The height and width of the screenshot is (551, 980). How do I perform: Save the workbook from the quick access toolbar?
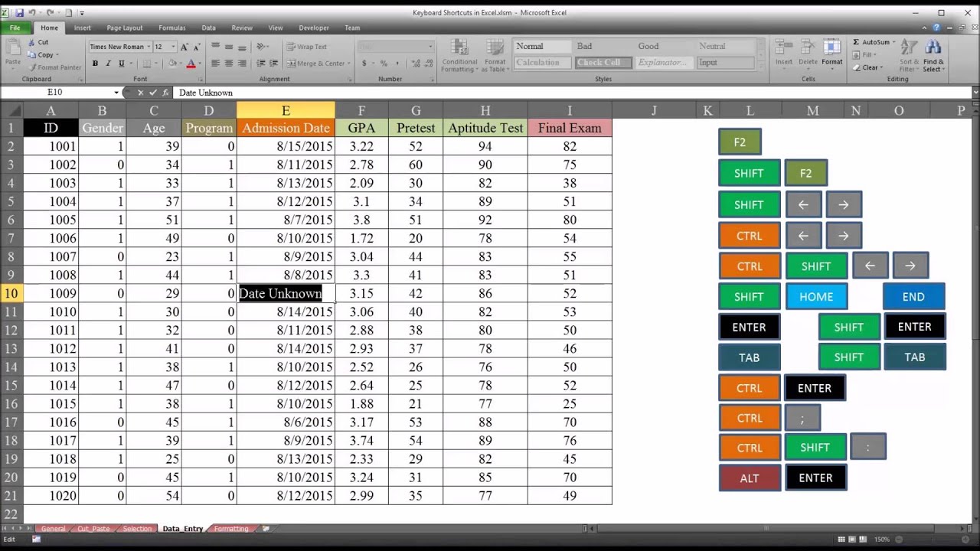[x=18, y=13]
